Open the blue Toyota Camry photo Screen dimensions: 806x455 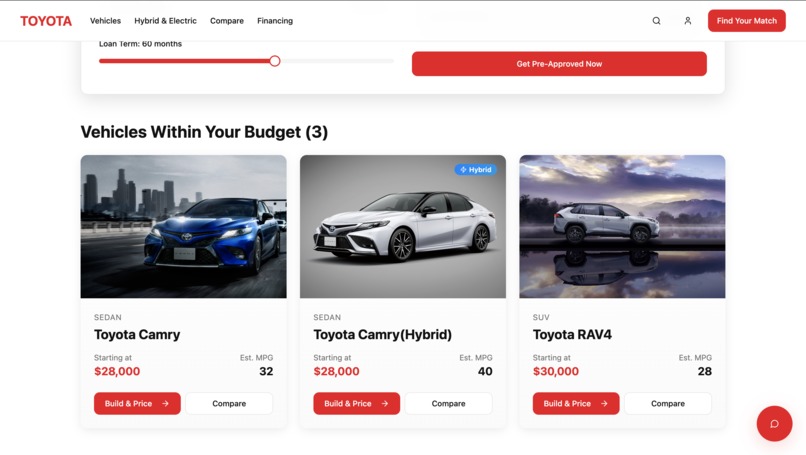tap(184, 227)
